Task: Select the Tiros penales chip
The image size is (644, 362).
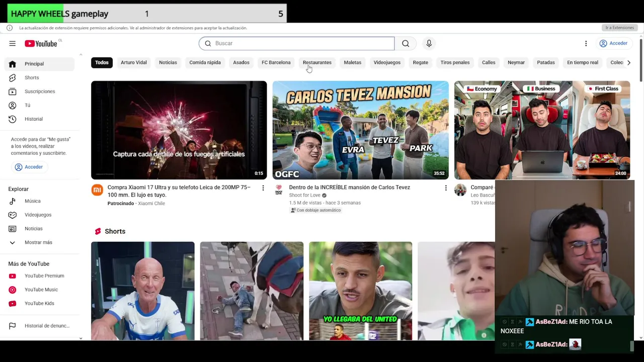Action: (x=455, y=62)
